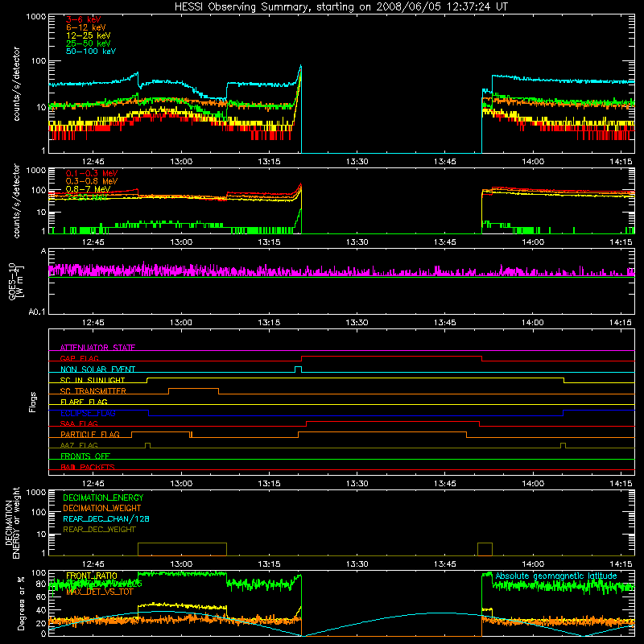This screenshot has height=644, width=644.
Task: Click the FRONT_RATIO legend entry
Action: pyautogui.click(x=92, y=576)
